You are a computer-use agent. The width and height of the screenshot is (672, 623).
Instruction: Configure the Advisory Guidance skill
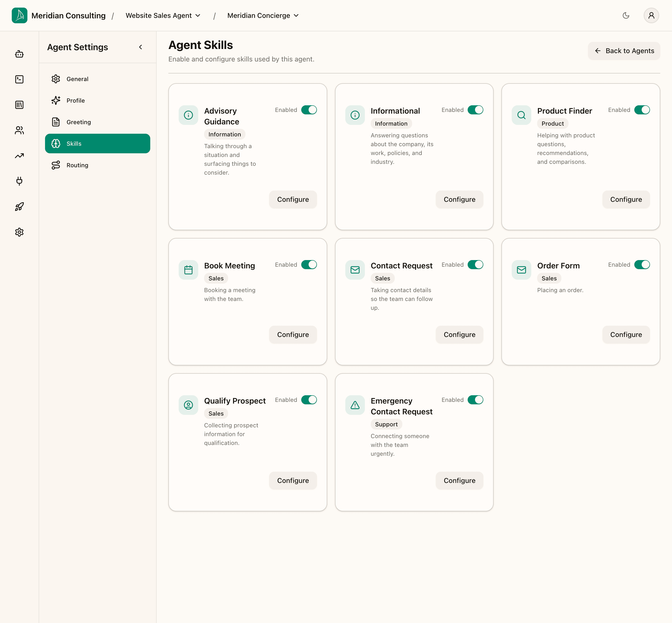[x=293, y=200]
